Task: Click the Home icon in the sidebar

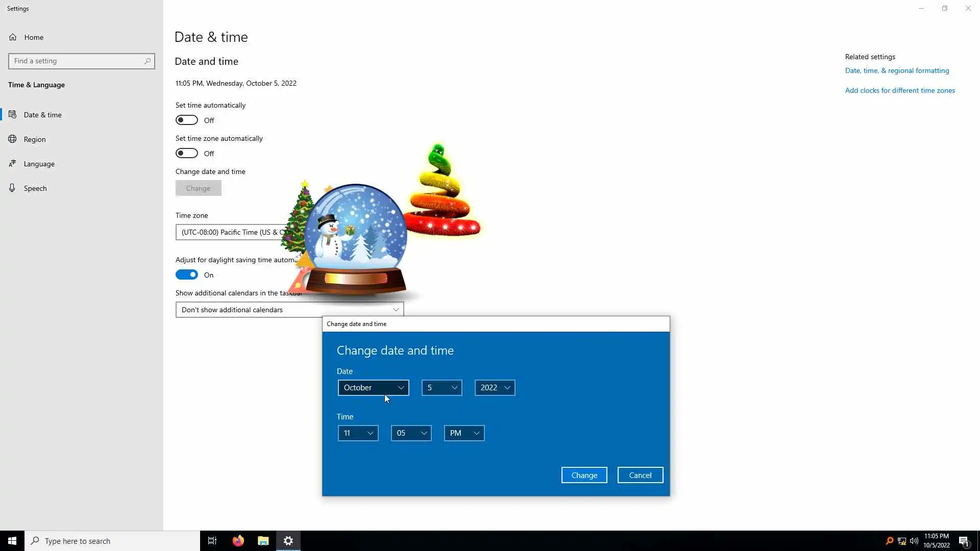Action: click(13, 37)
